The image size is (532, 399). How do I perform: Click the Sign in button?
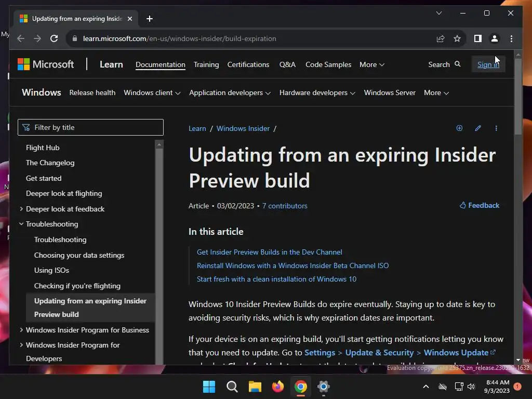(488, 64)
